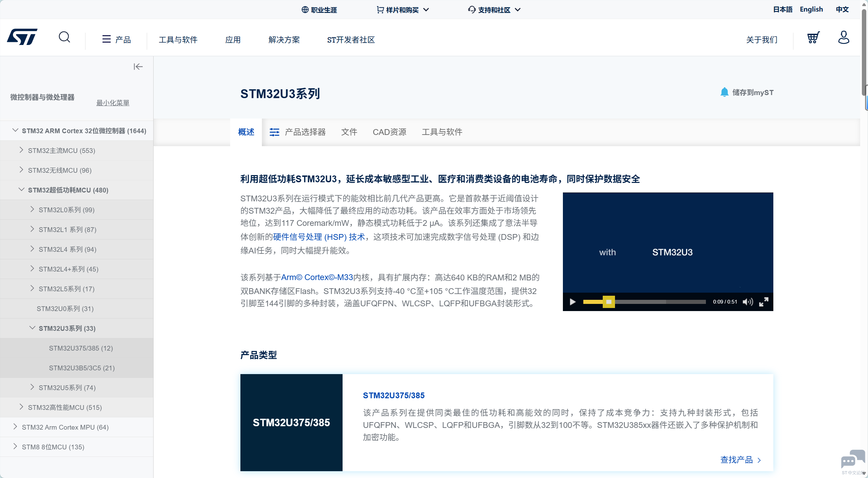Screen dimensions: 868x478
Task: Collapse STM32超低功耗MCU (480) node
Action: (x=21, y=189)
